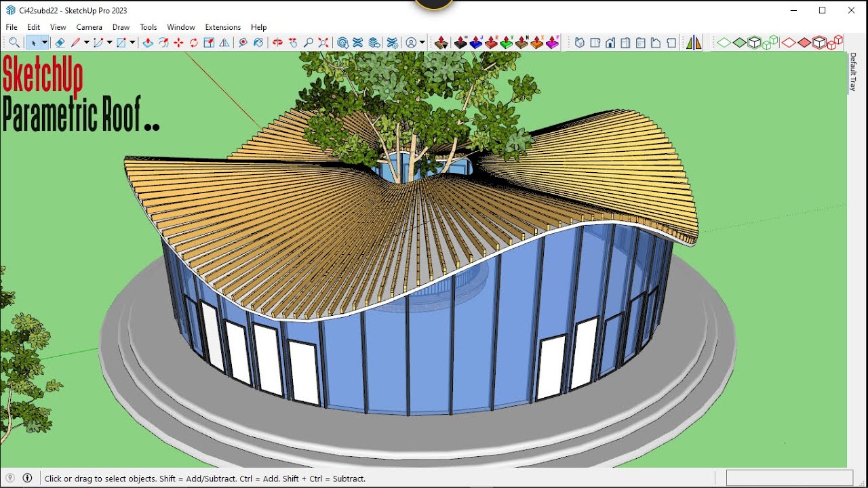This screenshot has width=868, height=488.
Task: Select the Offset tool
Action: coord(163,43)
